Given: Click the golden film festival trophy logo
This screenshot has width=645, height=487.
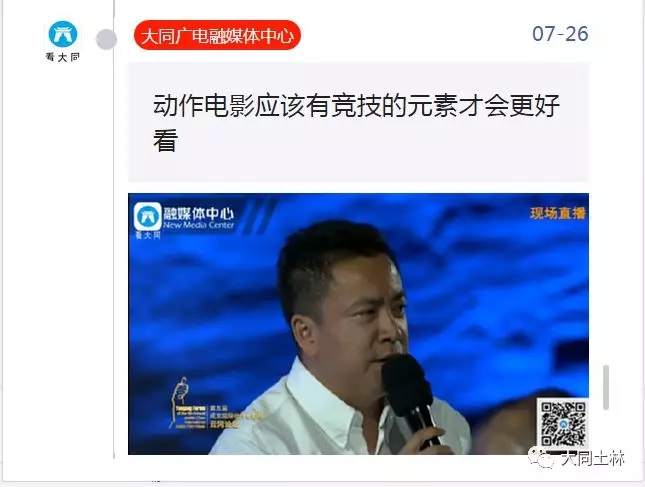Looking at the screenshot, I should coord(180,401).
